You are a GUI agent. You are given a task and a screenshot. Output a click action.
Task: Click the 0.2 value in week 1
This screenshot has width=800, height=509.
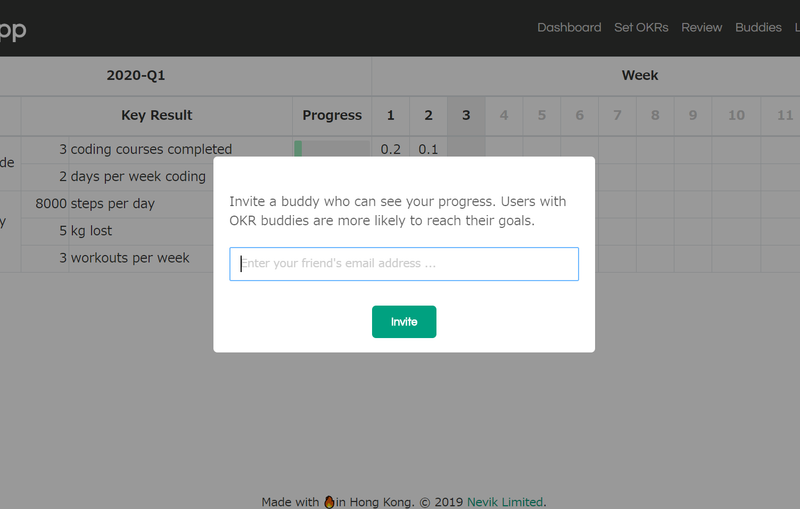click(390, 149)
